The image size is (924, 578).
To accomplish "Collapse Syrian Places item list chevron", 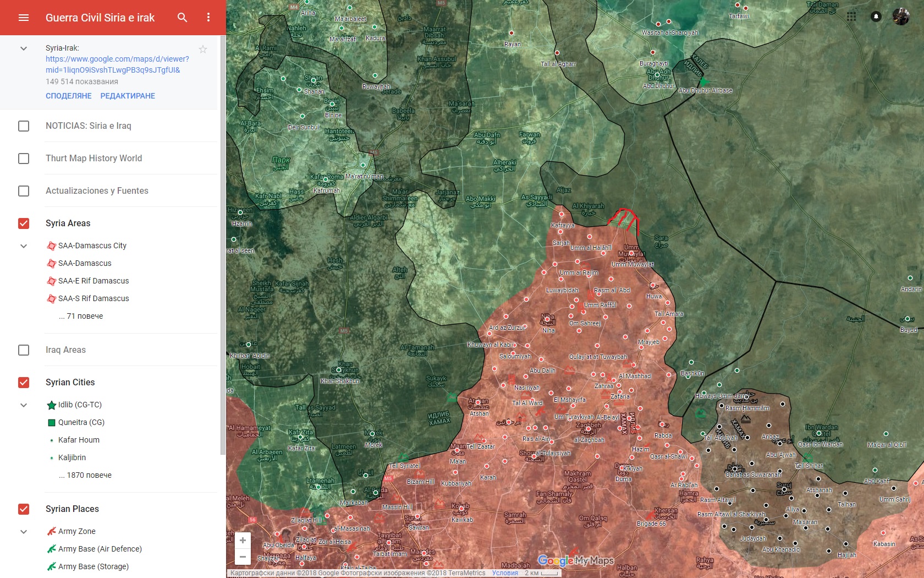I will coord(24,532).
